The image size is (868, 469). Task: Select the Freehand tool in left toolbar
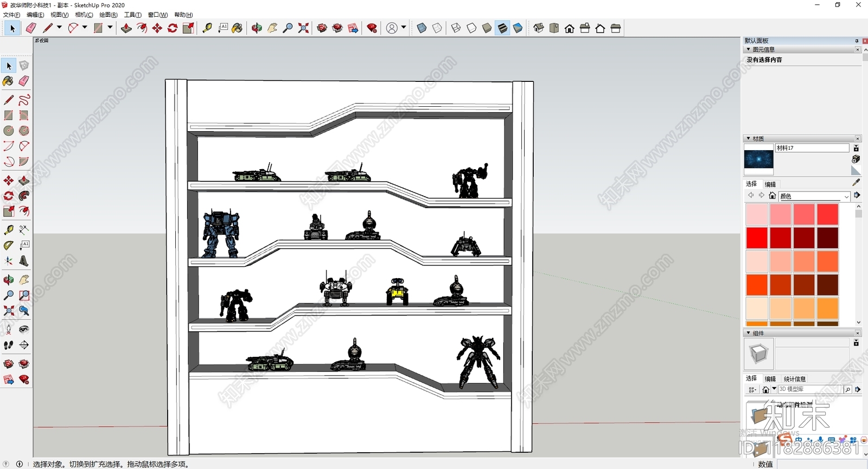coord(24,100)
